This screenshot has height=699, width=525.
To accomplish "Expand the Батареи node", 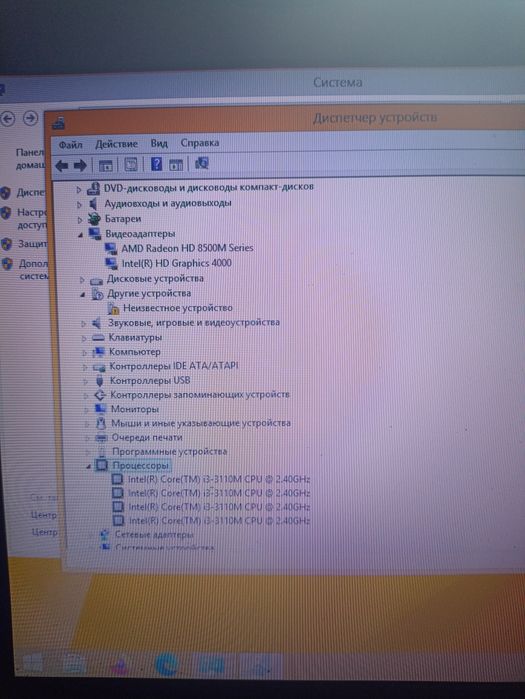I will coord(80,220).
